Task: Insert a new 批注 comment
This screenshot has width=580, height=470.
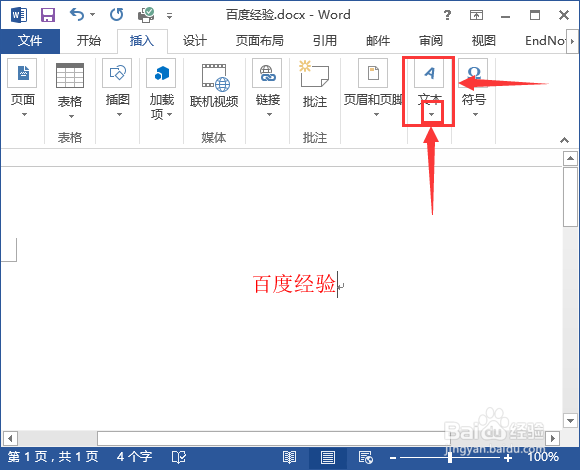Action: 315,85
